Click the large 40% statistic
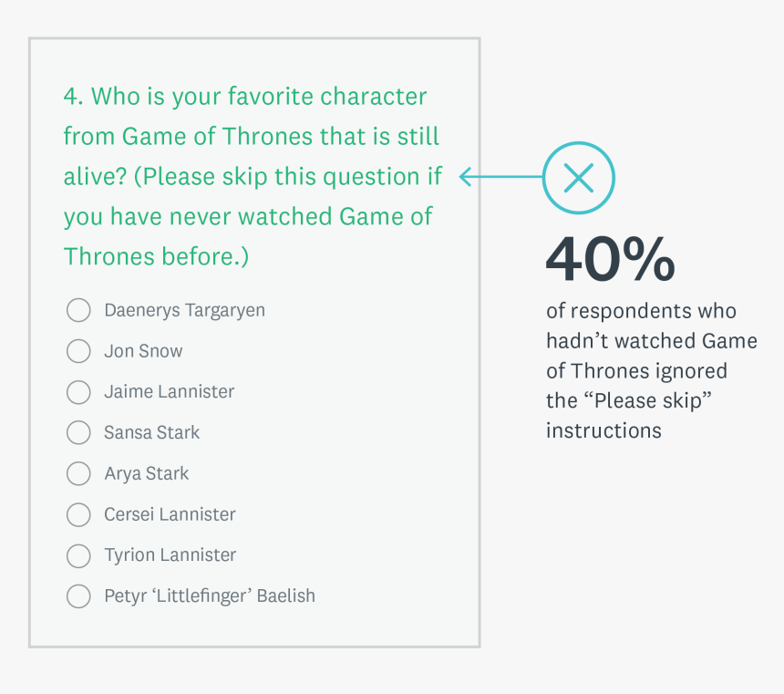 pos(610,260)
